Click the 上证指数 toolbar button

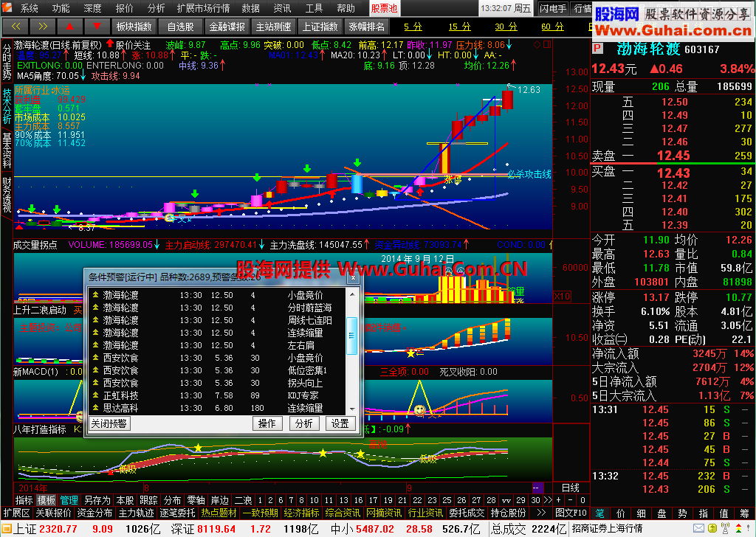click(x=320, y=27)
